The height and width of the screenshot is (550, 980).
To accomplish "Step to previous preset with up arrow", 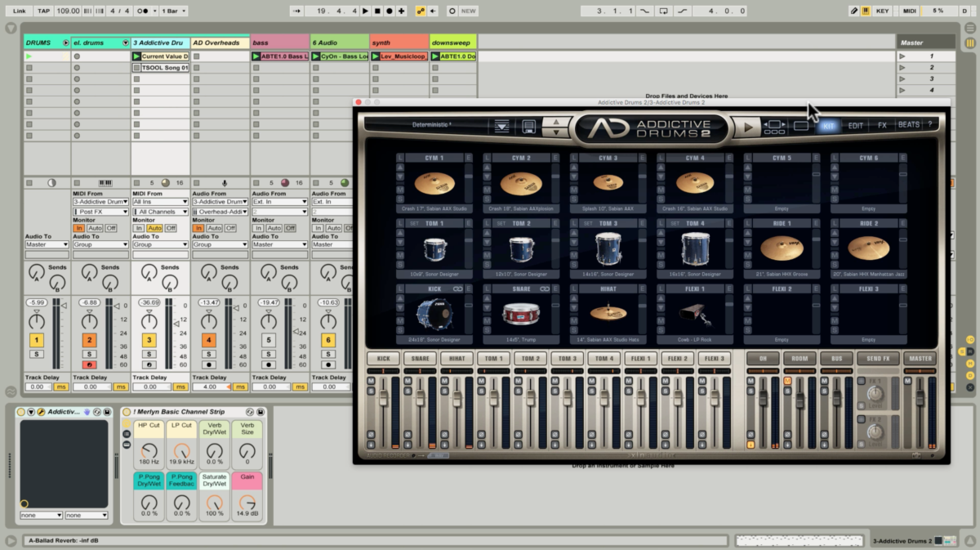I will [557, 122].
